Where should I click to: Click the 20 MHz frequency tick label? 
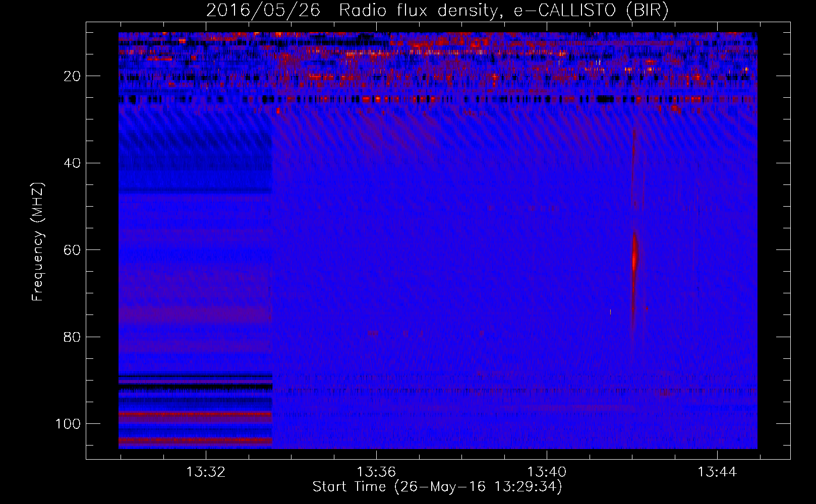click(x=72, y=76)
